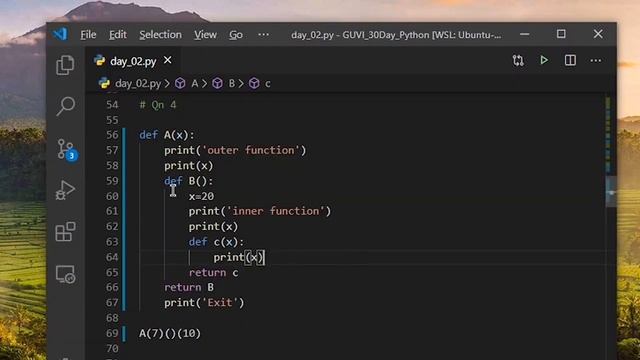Click 'x=20' assignment on line 60
640x360 pixels.
[201, 196]
